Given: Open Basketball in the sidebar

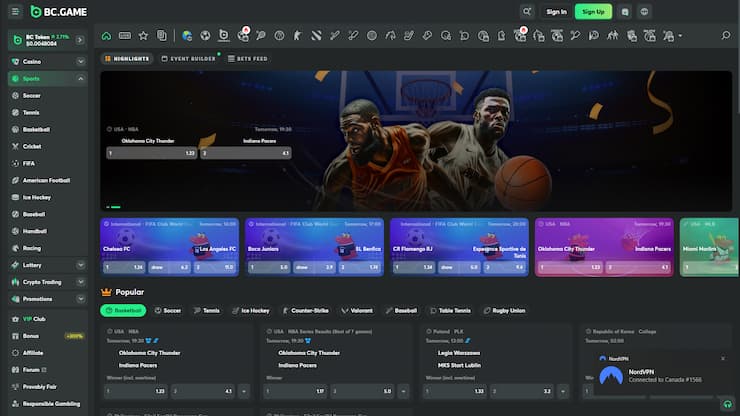Looking at the screenshot, I should [47, 130].
